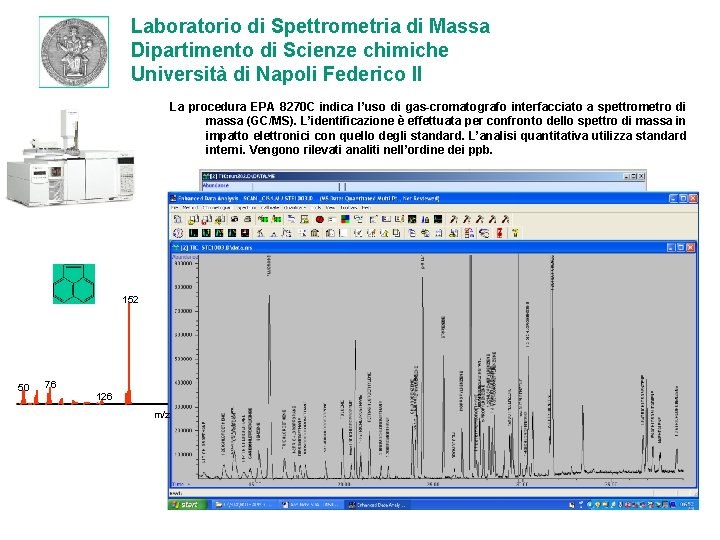Click the green acenaphthylene structure image
The height and width of the screenshot is (540, 720).
point(74,283)
